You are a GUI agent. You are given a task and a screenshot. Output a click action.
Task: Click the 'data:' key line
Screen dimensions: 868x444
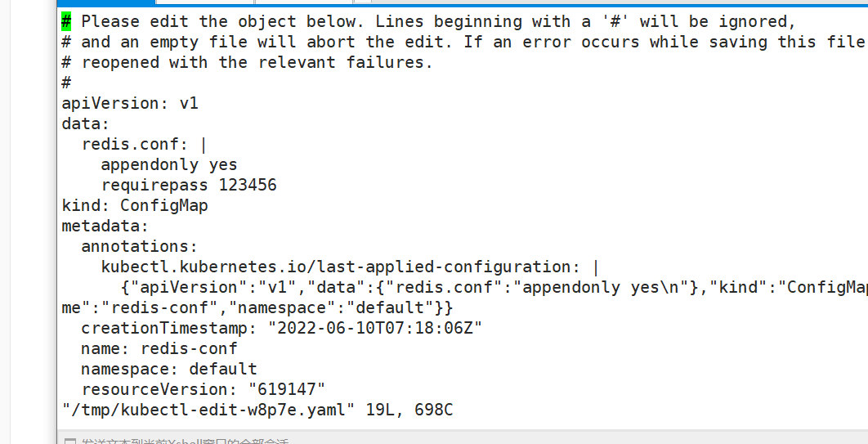pos(85,123)
